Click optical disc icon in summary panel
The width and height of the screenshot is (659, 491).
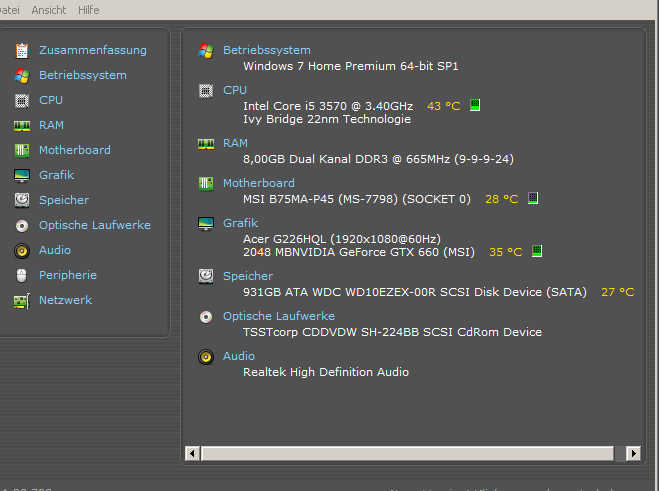click(x=206, y=317)
